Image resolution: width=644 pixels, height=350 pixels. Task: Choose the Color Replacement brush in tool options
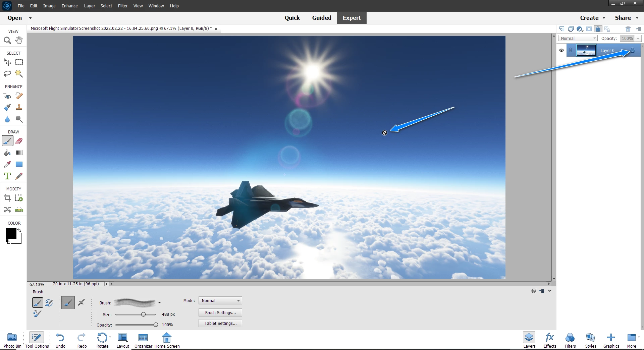tap(37, 314)
